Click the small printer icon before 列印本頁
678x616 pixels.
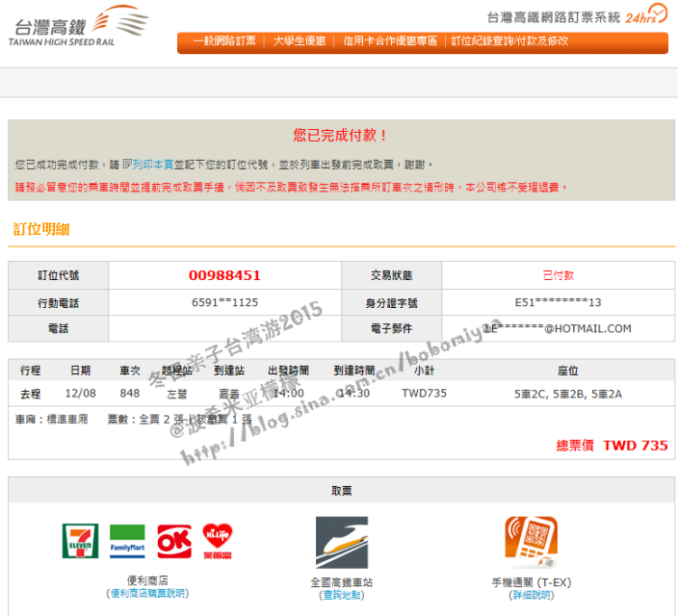click(x=126, y=165)
